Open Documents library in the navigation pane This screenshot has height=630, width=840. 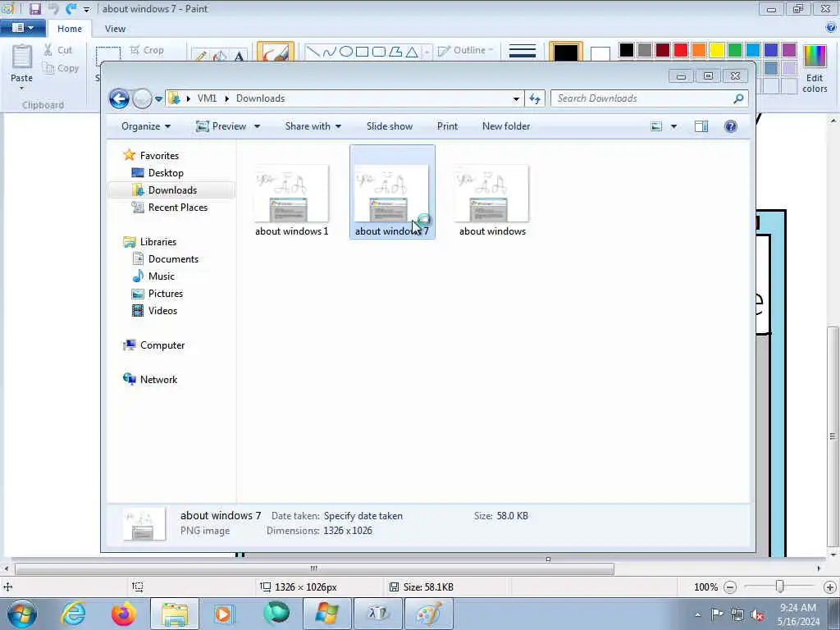166,259
